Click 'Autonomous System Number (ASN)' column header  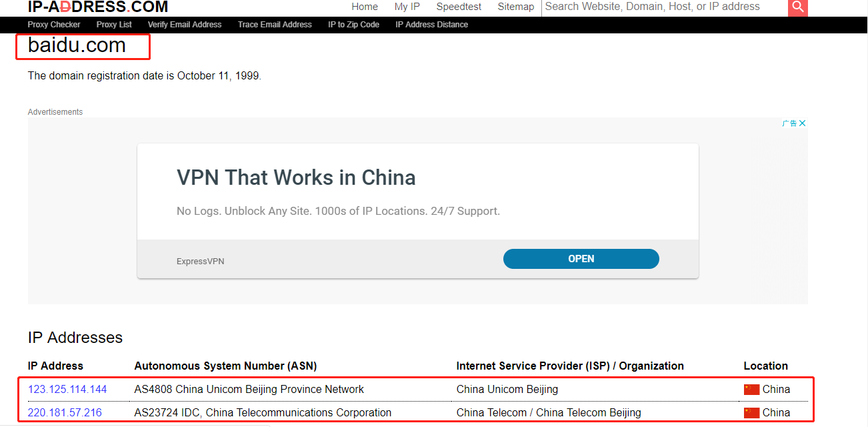(x=225, y=366)
